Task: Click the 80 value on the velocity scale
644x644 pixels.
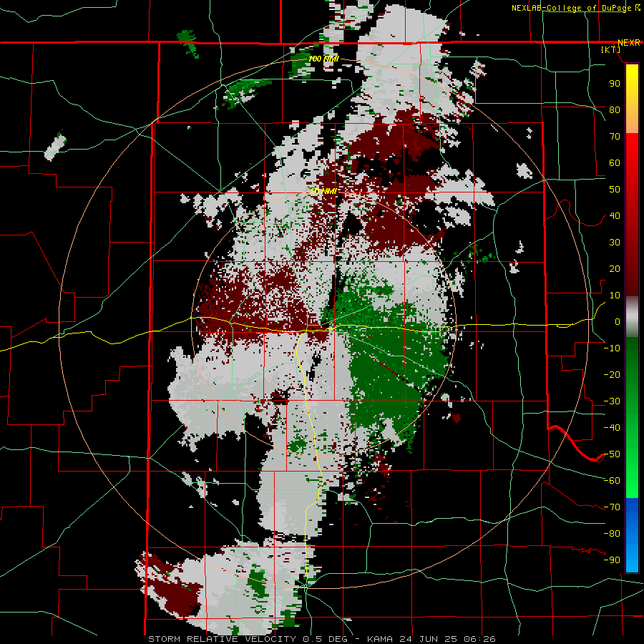Action: [x=615, y=109]
